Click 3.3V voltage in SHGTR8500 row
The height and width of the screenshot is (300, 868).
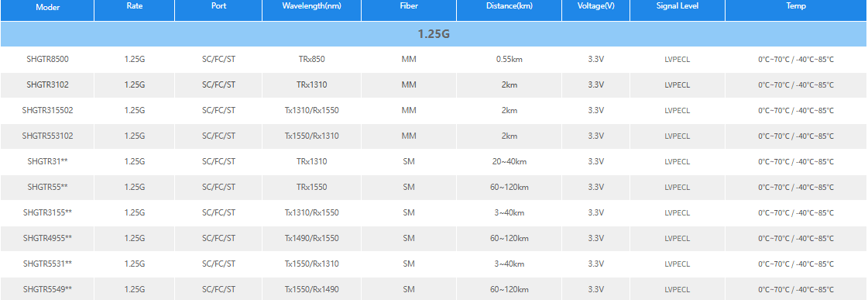click(595, 60)
